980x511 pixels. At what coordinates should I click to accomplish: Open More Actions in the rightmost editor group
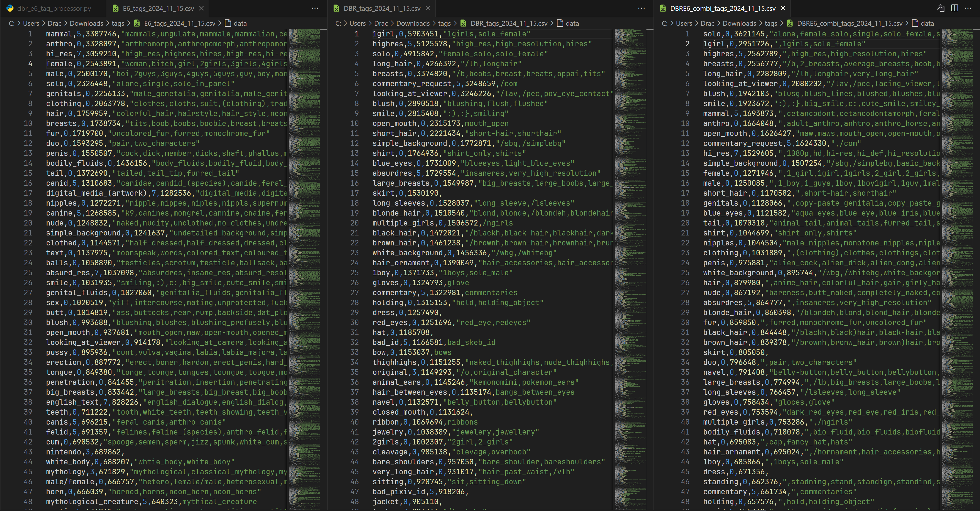tap(968, 8)
